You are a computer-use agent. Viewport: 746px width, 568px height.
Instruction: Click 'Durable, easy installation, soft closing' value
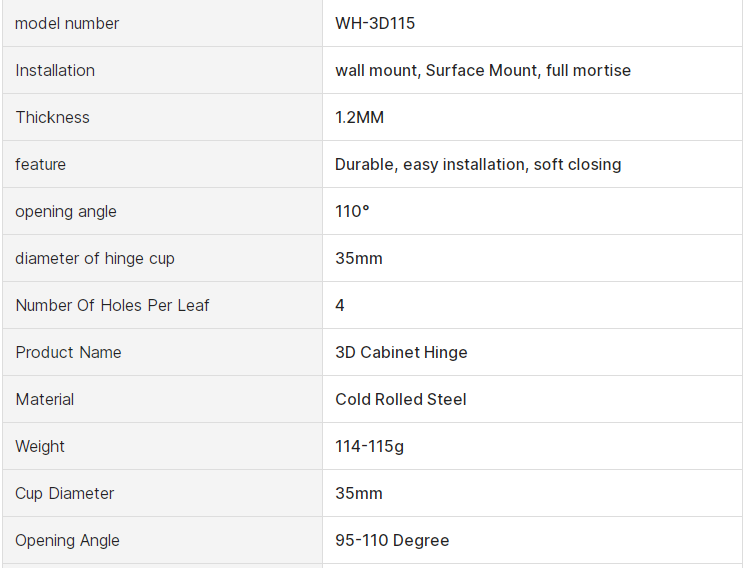pyautogui.click(x=478, y=164)
